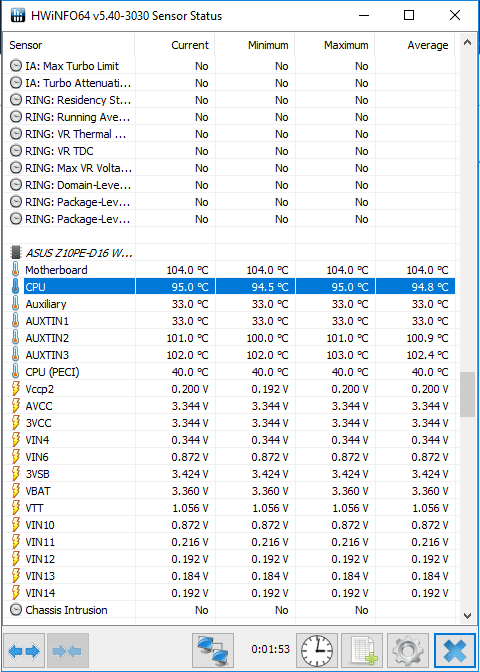Click the Sensor column header
Viewport: 480px width, 672px height.
pos(69,45)
